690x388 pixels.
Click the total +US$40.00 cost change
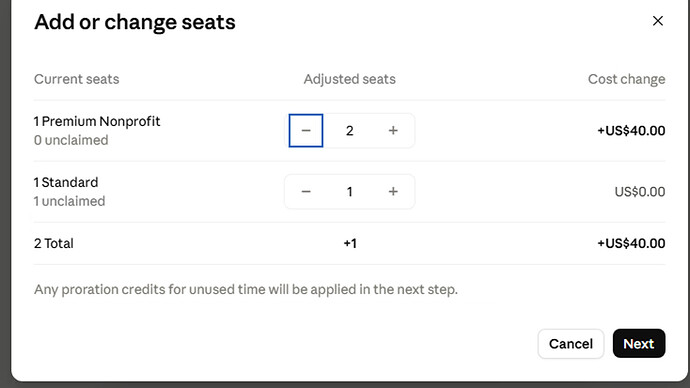coord(631,243)
